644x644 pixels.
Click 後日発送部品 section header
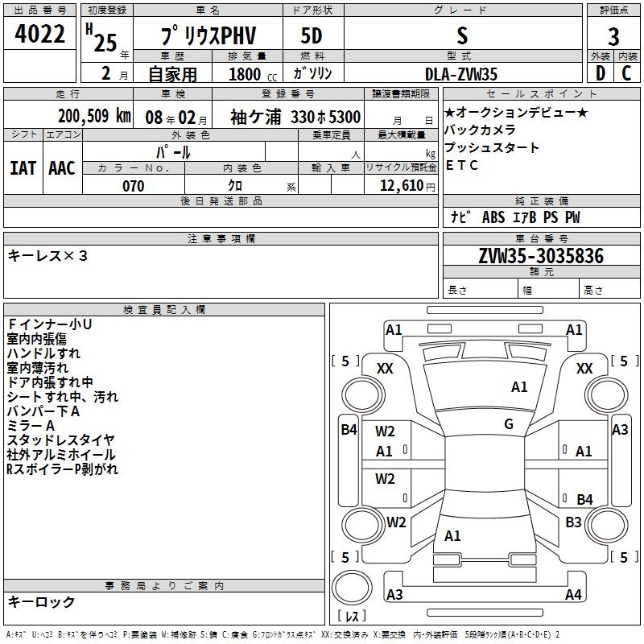pos(221,200)
